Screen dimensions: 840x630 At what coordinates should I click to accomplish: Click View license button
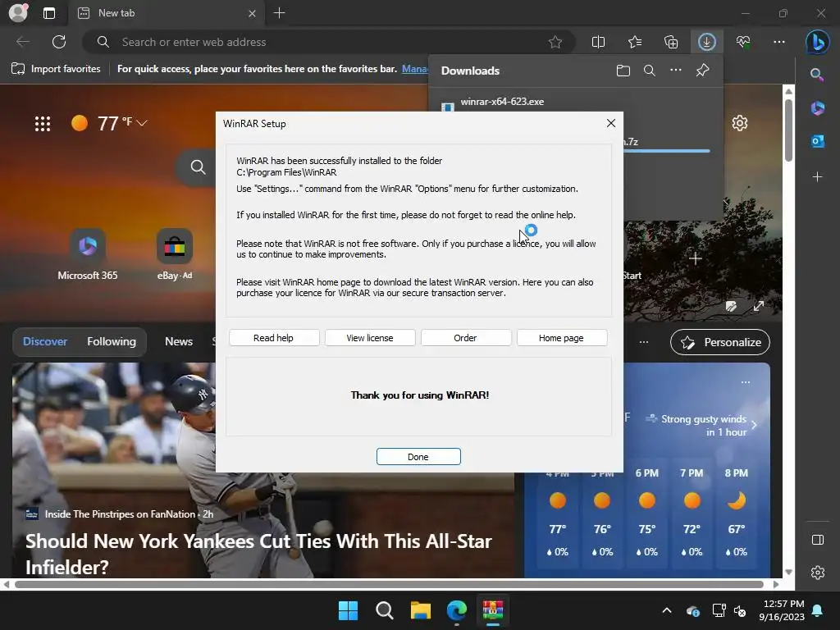370,337
